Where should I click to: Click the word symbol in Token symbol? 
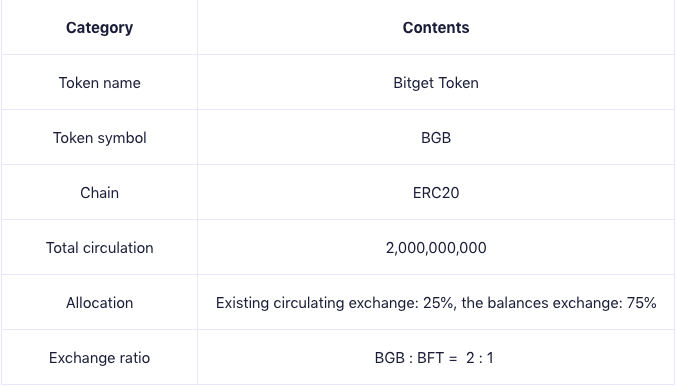click(x=122, y=138)
